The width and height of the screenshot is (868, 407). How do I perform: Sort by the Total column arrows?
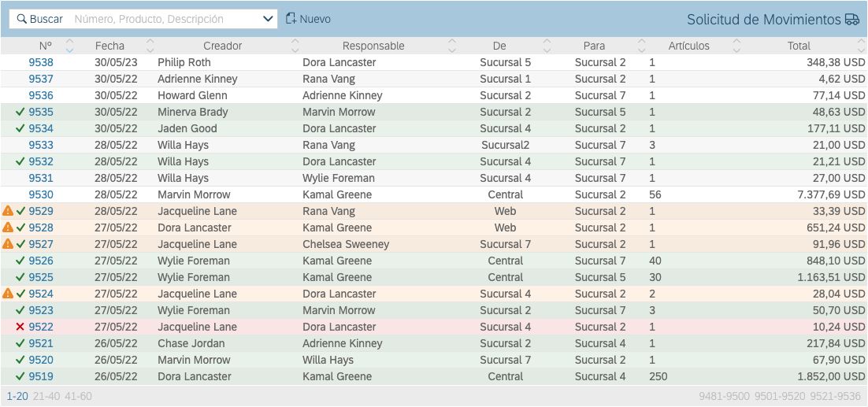[x=859, y=46]
